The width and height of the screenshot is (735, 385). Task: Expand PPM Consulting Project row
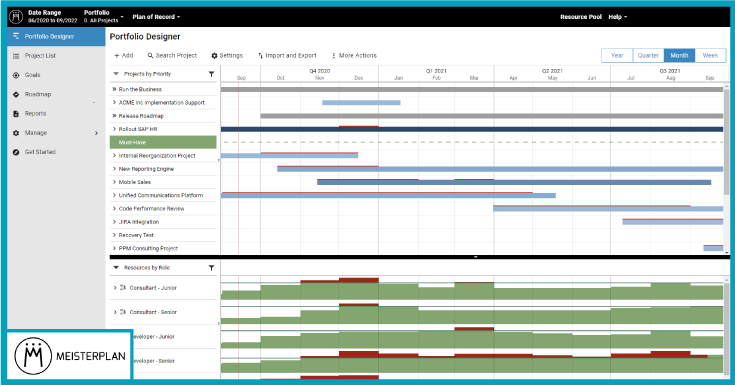[x=114, y=249]
